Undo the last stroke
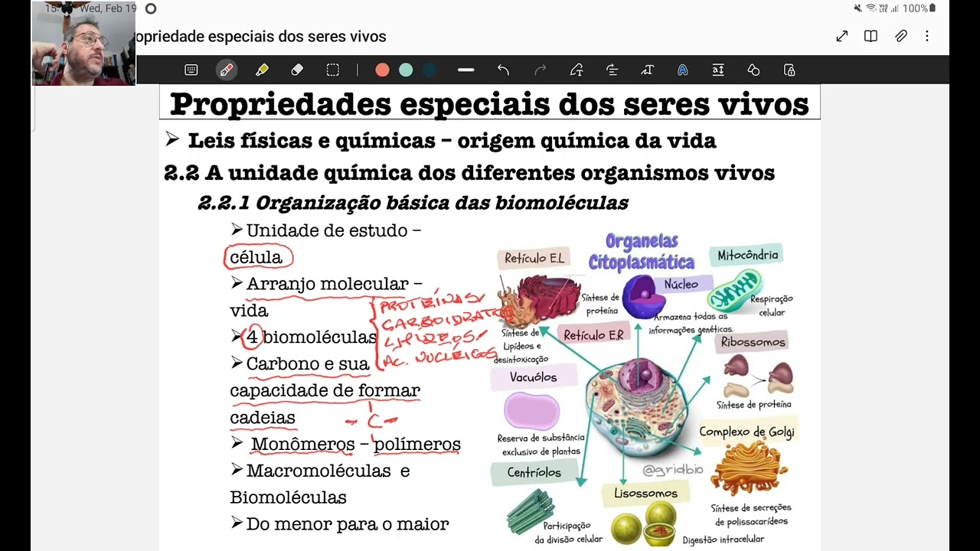 (503, 70)
